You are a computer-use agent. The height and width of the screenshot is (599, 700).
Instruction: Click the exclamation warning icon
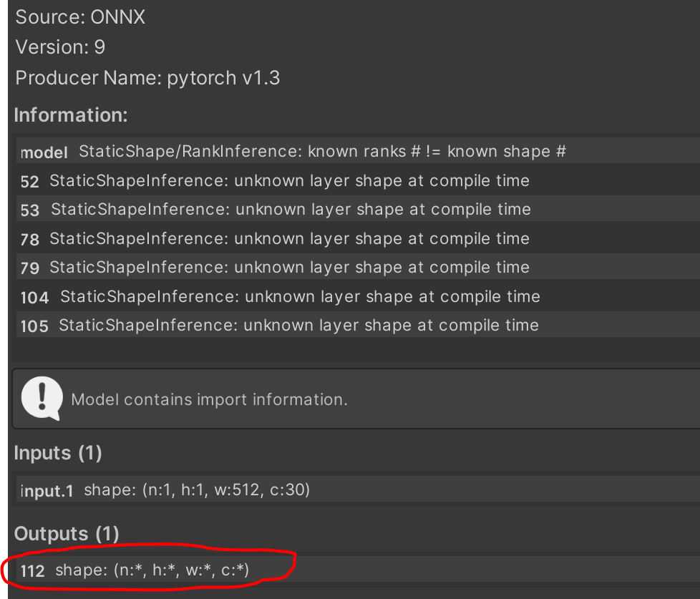point(41,398)
